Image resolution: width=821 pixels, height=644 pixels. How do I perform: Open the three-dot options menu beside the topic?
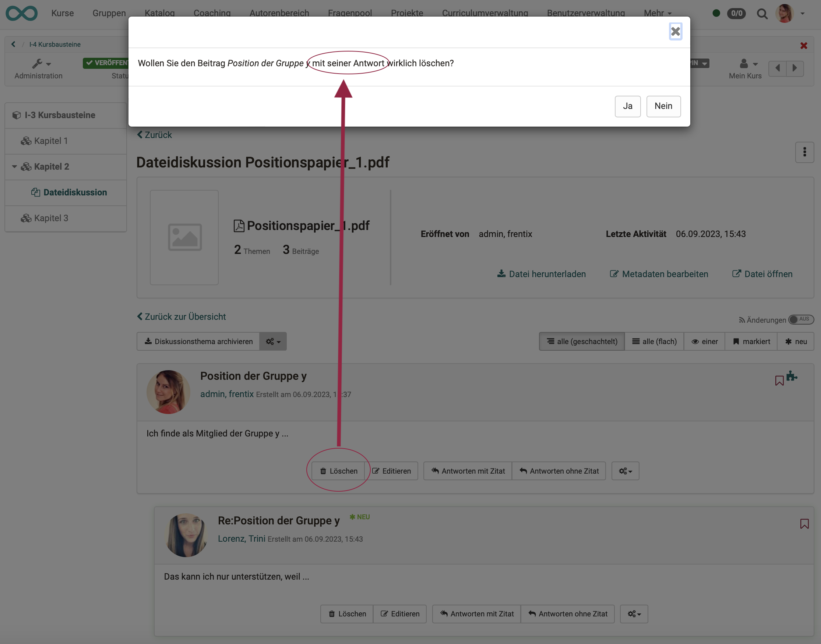(804, 152)
